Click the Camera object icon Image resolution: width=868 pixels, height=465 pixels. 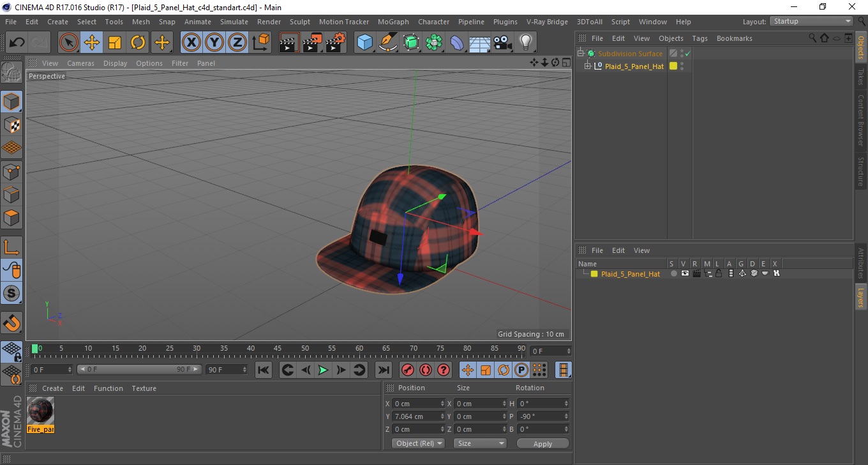pyautogui.click(x=503, y=43)
